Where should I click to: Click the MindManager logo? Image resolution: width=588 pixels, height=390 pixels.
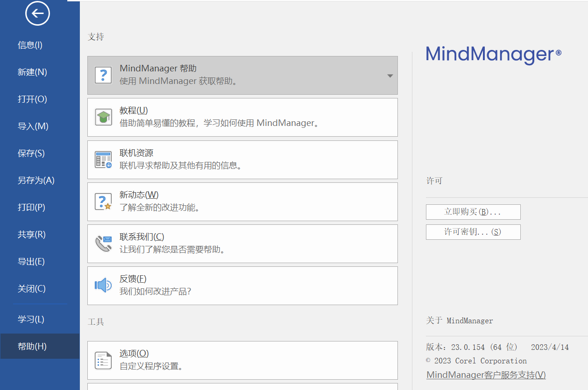494,55
